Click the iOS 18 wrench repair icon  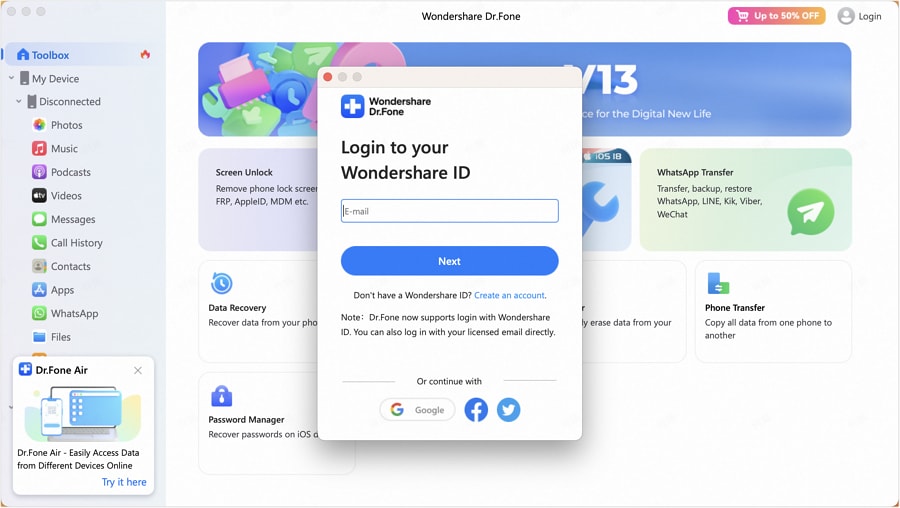(x=601, y=207)
